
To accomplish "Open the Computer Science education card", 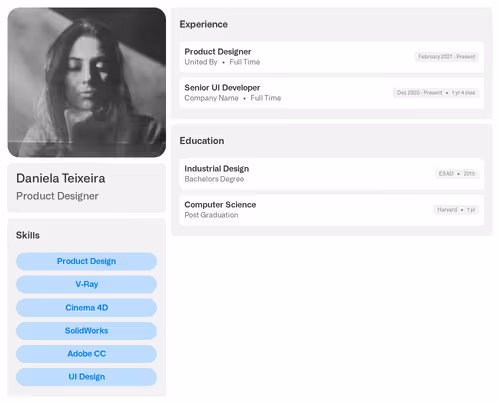I will 332,210.
